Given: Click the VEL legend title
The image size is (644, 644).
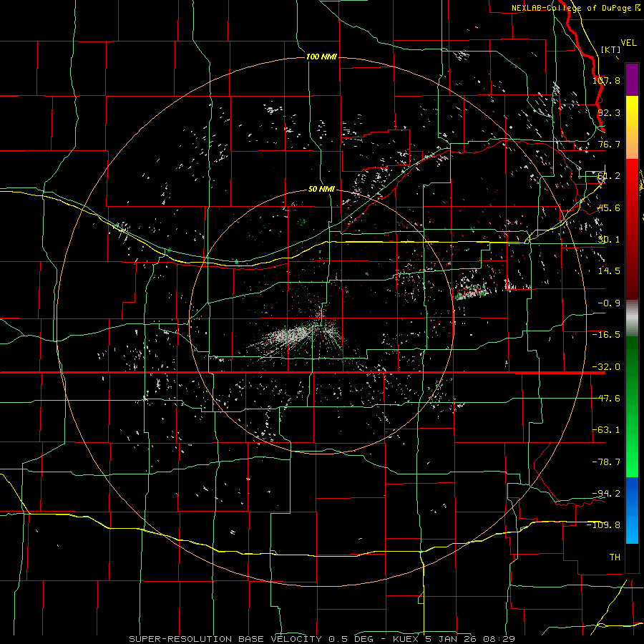Looking at the screenshot, I should pos(628,43).
